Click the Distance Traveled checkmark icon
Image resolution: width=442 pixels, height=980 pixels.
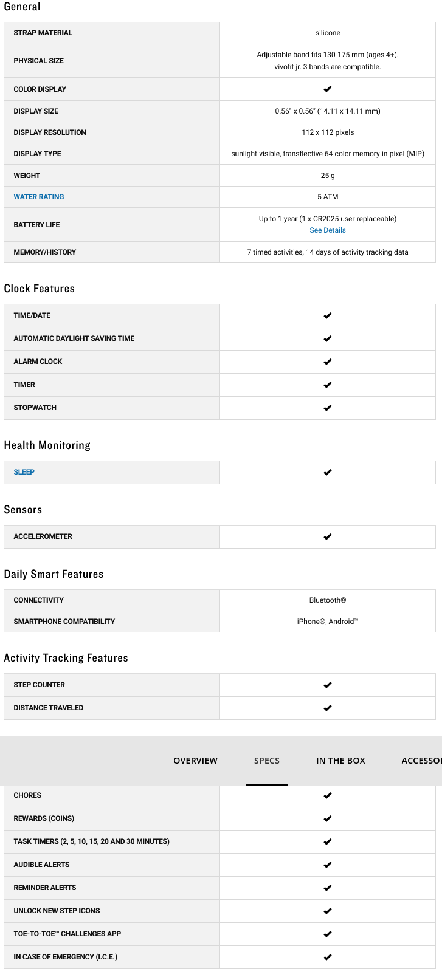pyautogui.click(x=328, y=708)
